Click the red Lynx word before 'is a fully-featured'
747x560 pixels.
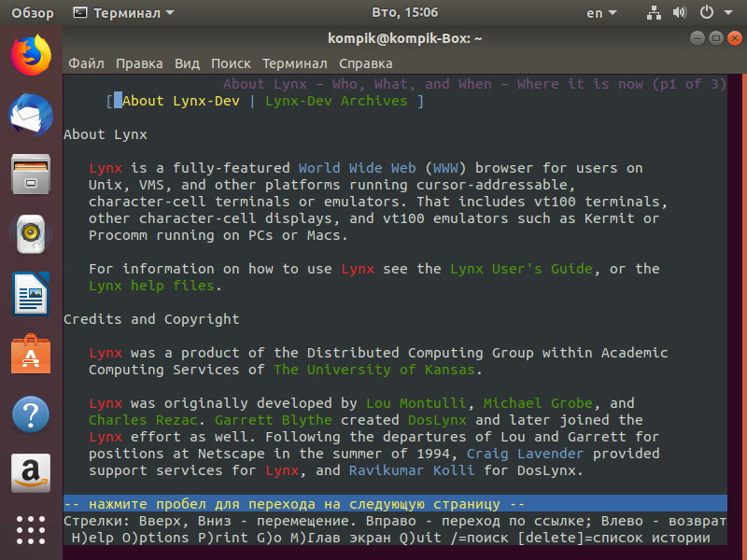pos(106,168)
